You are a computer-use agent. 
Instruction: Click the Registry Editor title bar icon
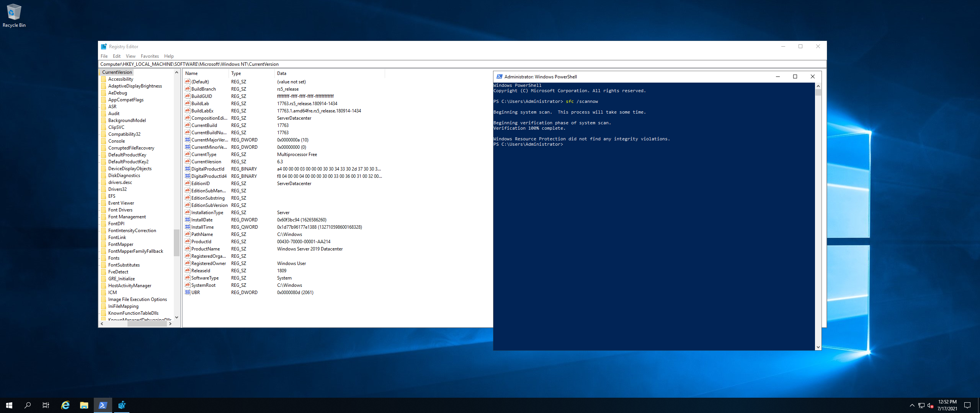(x=104, y=47)
